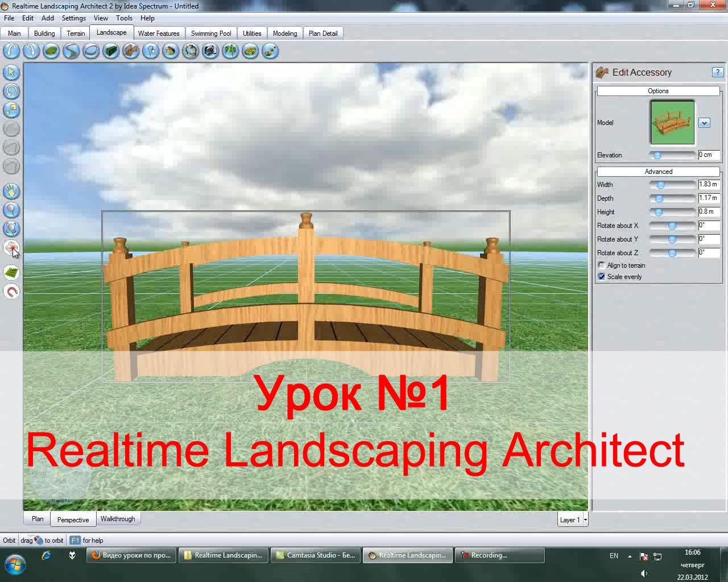Open the Model selection dropdown arrow

click(704, 123)
